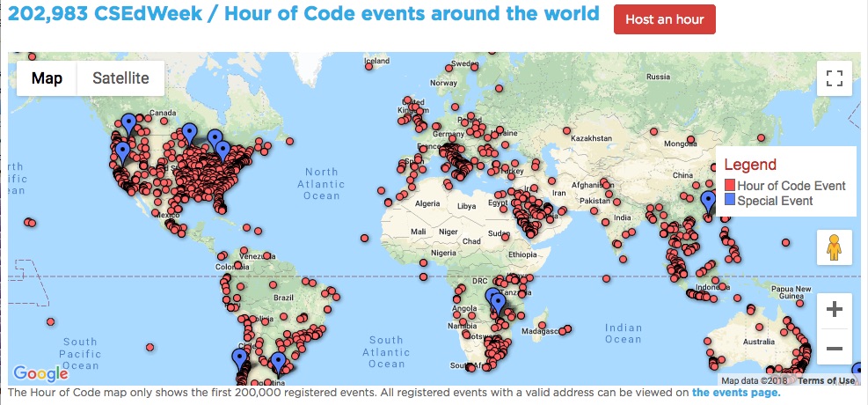868x405 pixels.
Task: Click the Legend heading
Action: click(x=750, y=164)
